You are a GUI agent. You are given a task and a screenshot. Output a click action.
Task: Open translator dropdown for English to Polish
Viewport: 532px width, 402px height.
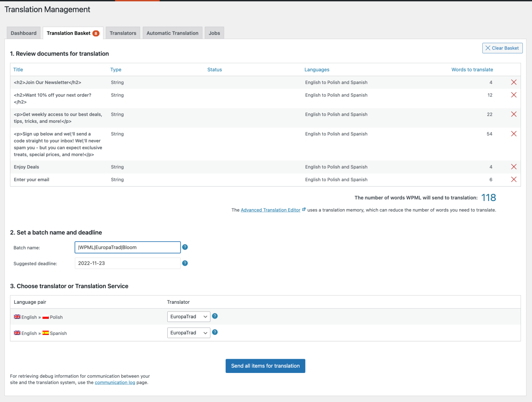[x=188, y=317]
